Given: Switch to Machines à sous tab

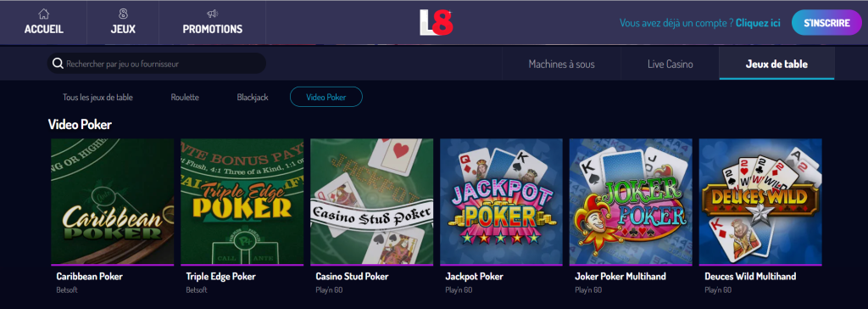Looking at the screenshot, I should [561, 64].
